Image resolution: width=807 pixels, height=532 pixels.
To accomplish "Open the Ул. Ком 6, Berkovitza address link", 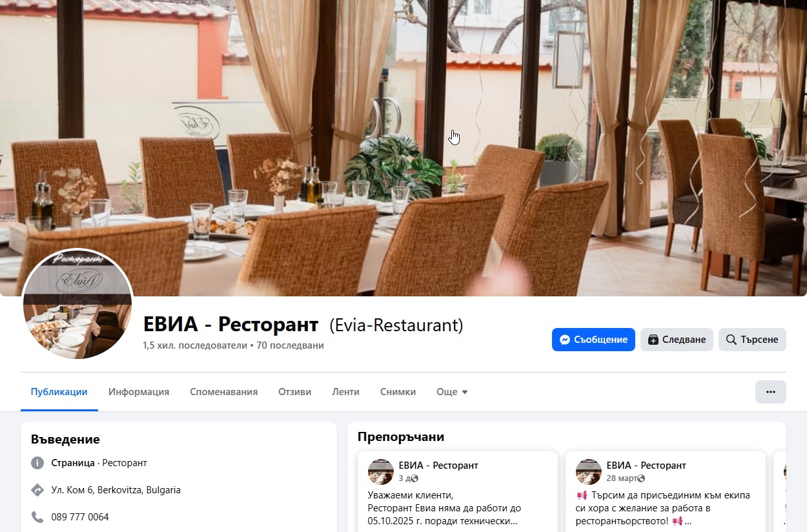I will pos(116,490).
